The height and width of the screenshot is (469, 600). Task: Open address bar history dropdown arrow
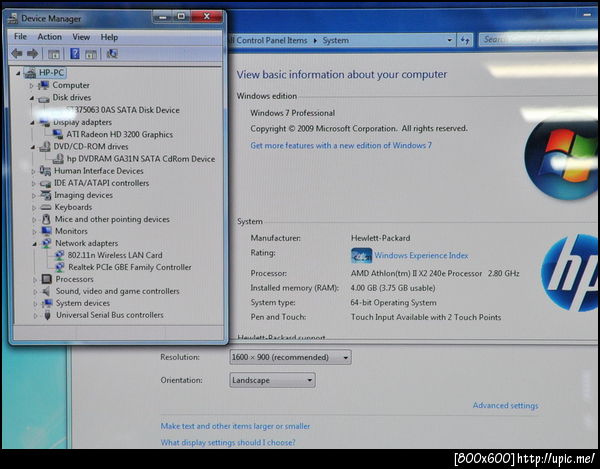coord(449,40)
